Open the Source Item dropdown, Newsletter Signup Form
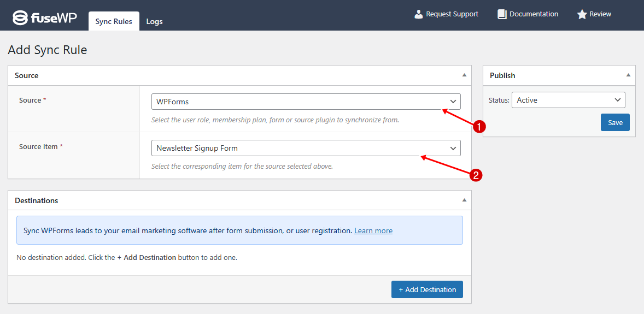 [x=306, y=148]
